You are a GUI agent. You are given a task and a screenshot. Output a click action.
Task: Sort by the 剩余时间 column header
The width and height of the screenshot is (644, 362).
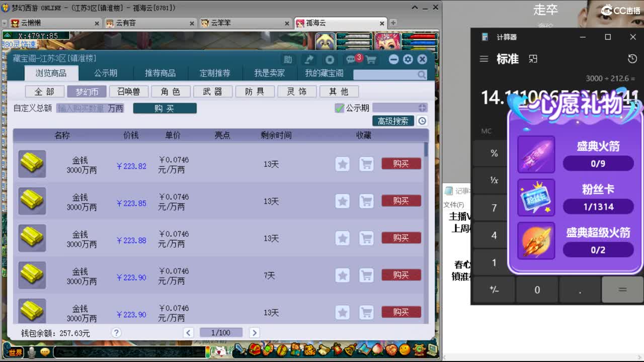[276, 135]
